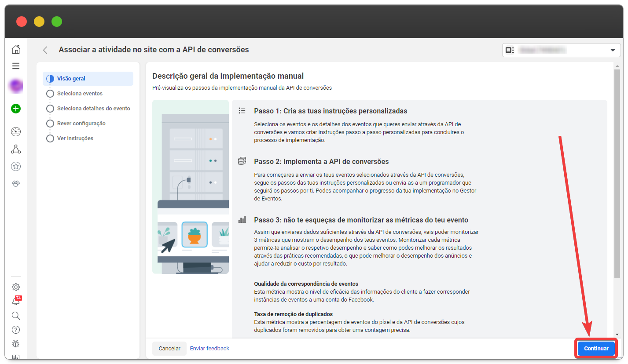The width and height of the screenshot is (628, 364).
Task: Click the handshake partner integrations icon
Action: pyautogui.click(x=16, y=183)
